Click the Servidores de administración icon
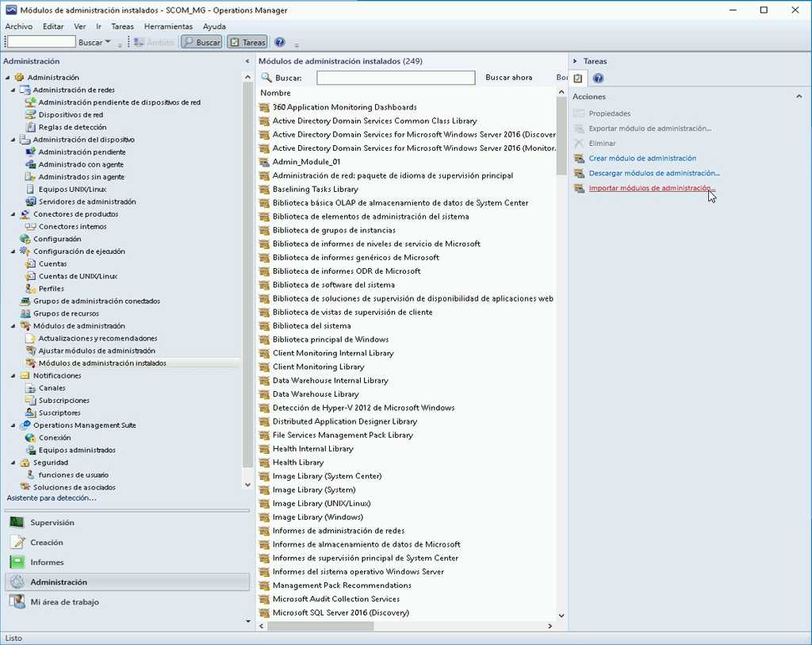The image size is (812, 645). click(x=31, y=202)
